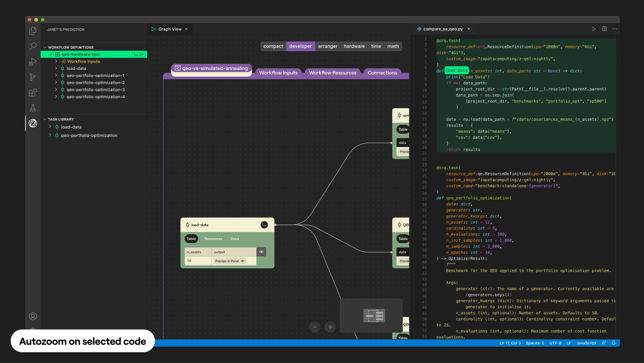Expand load-data under workflow definitions
Screen dimensions: 644x363
point(56,68)
